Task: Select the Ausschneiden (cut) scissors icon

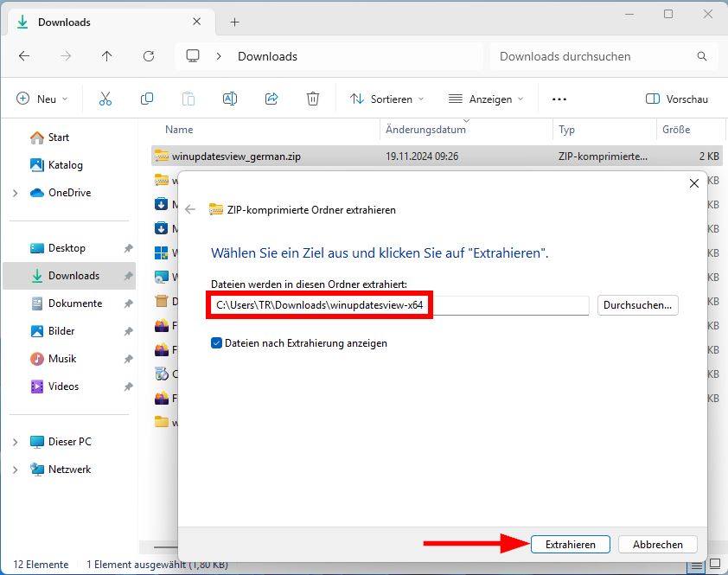Action: (105, 99)
